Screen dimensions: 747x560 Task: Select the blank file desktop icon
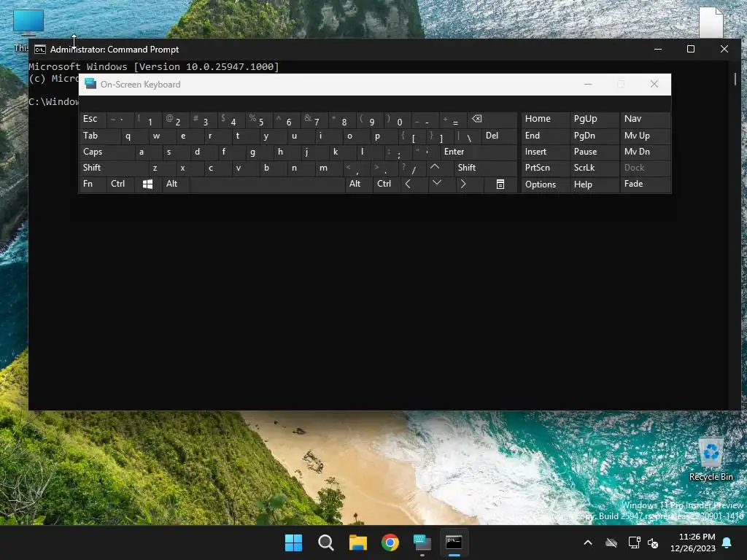point(711,23)
